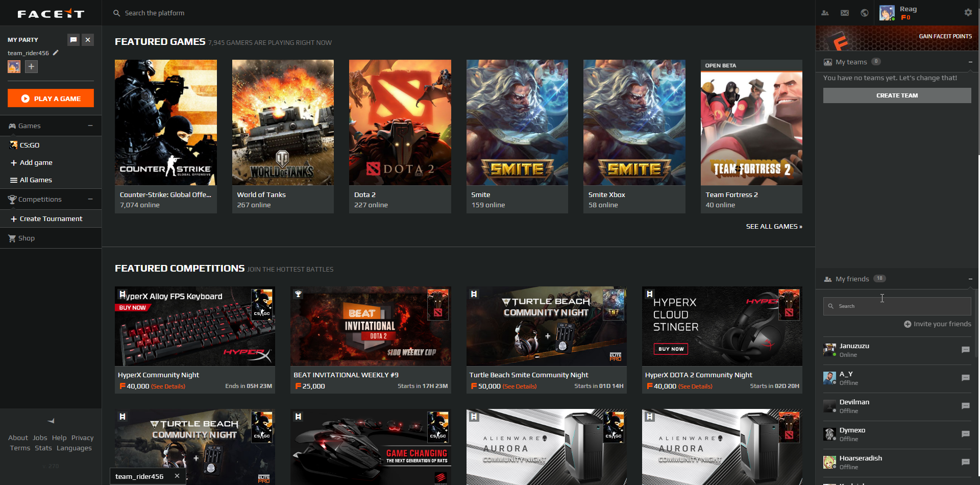Click Jobs footer link
Viewport: 980px width, 485px height.
(x=40, y=438)
